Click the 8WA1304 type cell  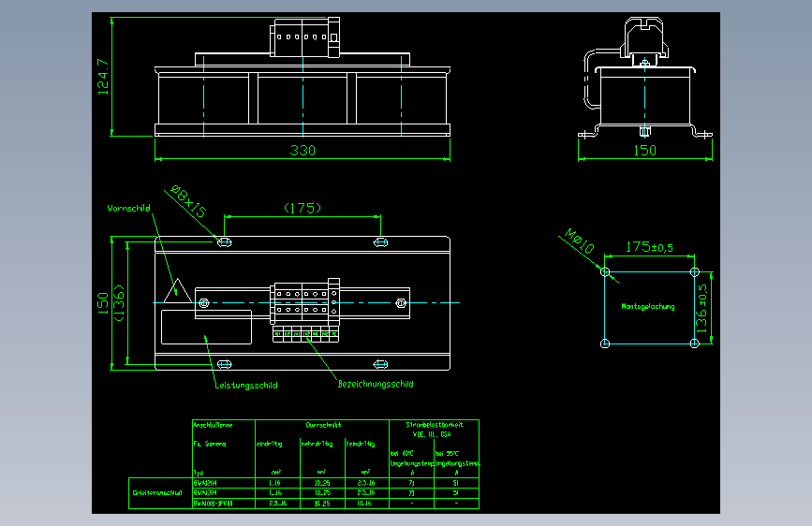pyautogui.click(x=224, y=493)
